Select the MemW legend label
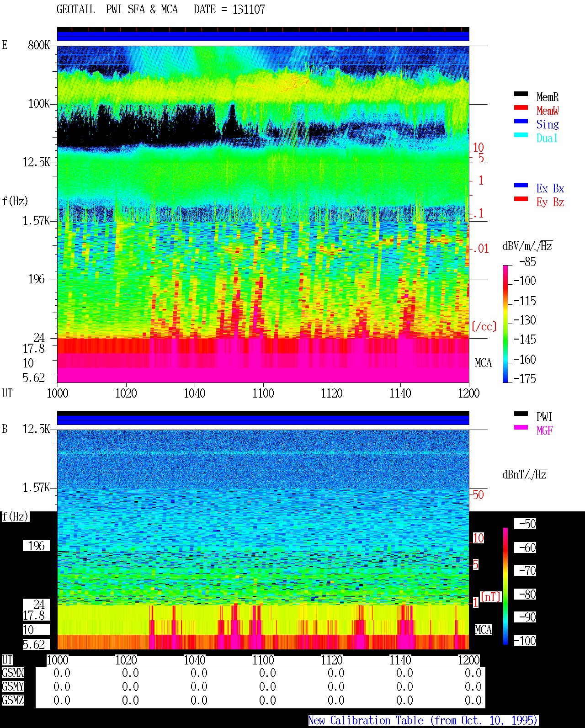 point(548,111)
